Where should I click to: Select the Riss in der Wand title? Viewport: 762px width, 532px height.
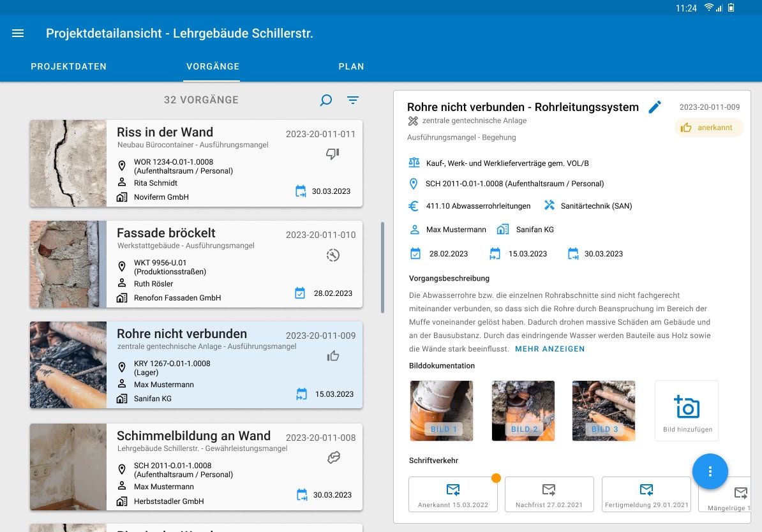click(x=165, y=132)
